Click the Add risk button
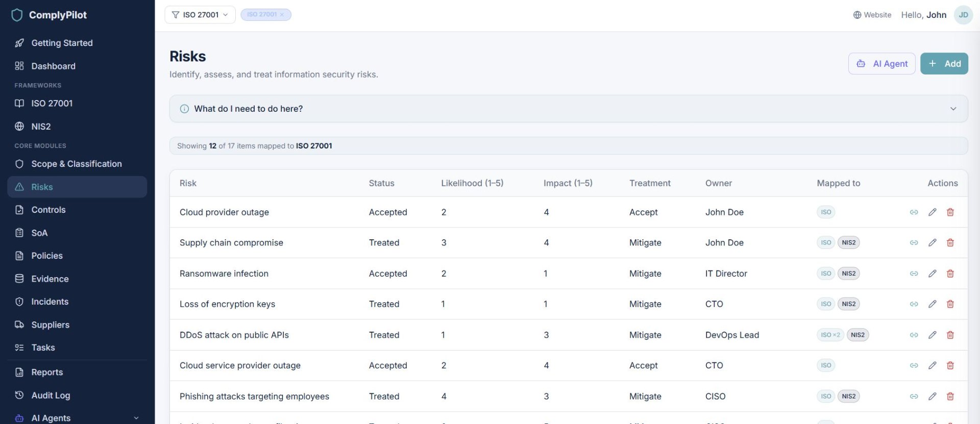 [944, 64]
